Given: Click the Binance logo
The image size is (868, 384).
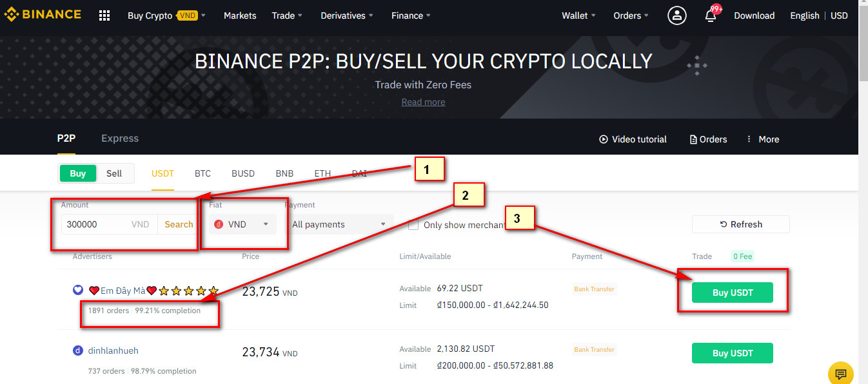Looking at the screenshot, I should 43,15.
